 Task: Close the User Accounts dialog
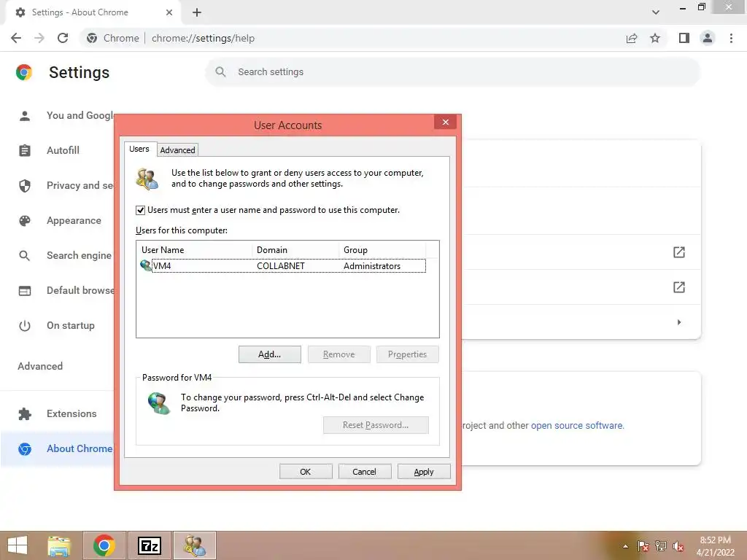pos(446,122)
